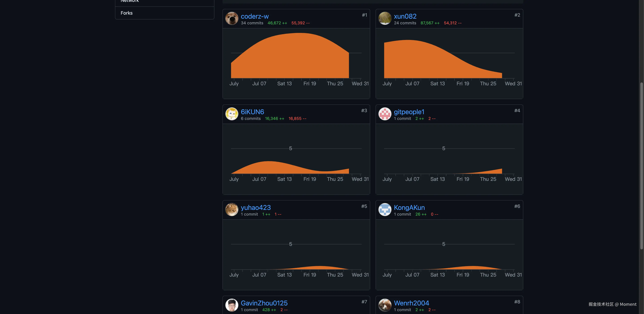644x314 pixels.
Task: Open yuhao423's cat avatar
Action: click(x=232, y=210)
